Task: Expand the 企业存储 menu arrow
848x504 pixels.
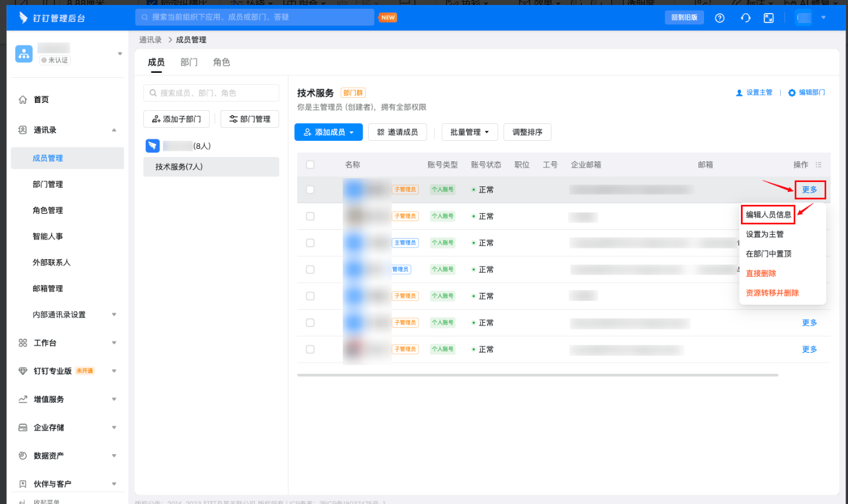Action: (114, 427)
